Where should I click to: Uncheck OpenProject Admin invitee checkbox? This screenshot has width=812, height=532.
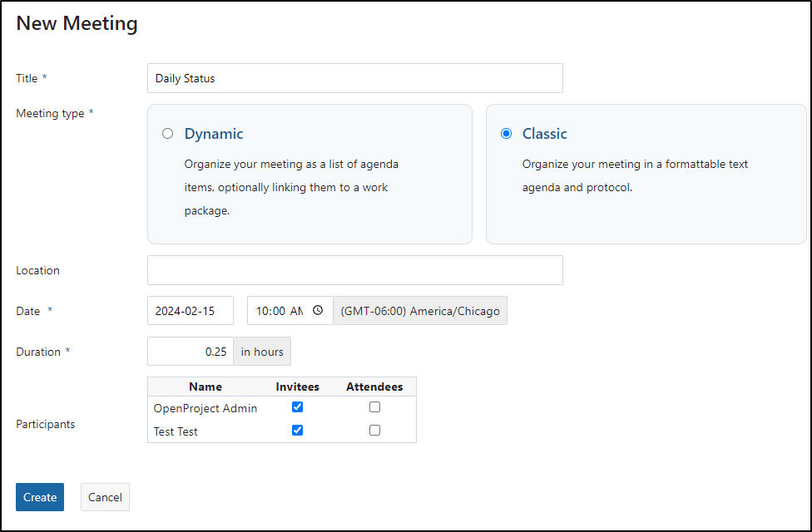click(x=297, y=407)
